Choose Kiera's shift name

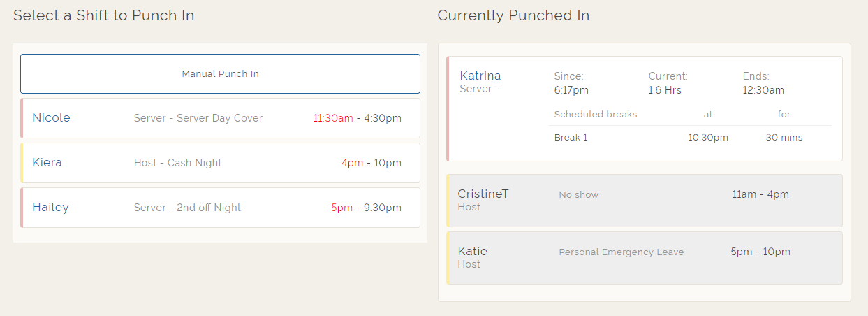47,163
